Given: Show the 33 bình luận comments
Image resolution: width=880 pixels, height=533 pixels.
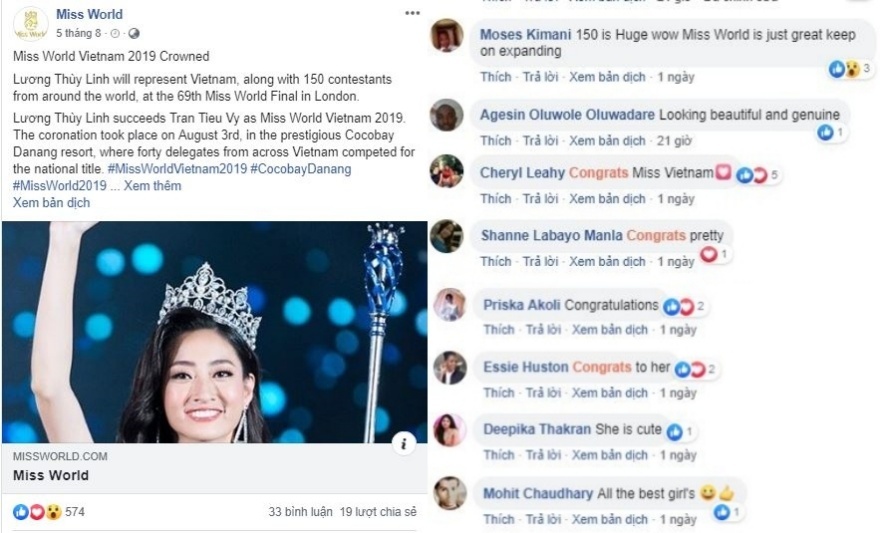Looking at the screenshot, I should pyautogui.click(x=300, y=512).
